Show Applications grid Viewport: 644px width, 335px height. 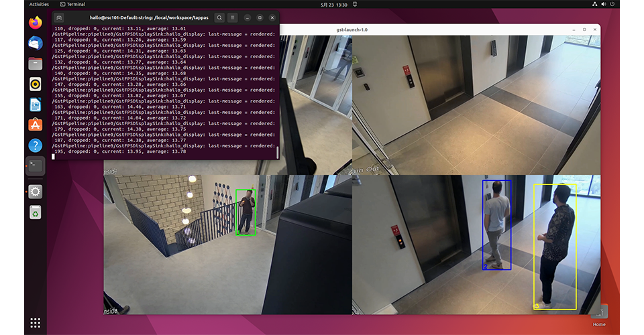(35, 323)
